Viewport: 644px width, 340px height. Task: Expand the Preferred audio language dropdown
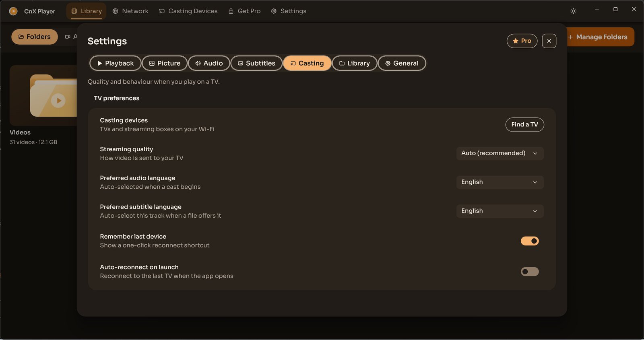point(500,182)
